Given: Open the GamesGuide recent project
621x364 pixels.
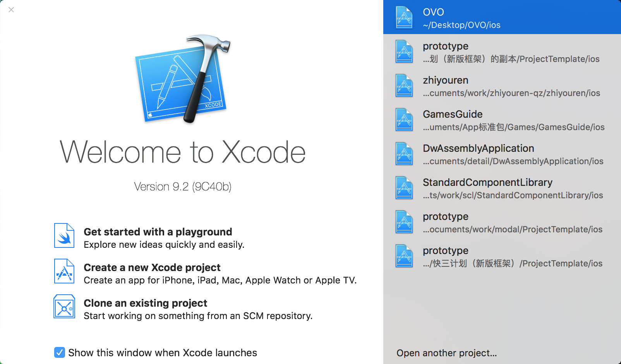Looking at the screenshot, I should pyautogui.click(x=484, y=120).
